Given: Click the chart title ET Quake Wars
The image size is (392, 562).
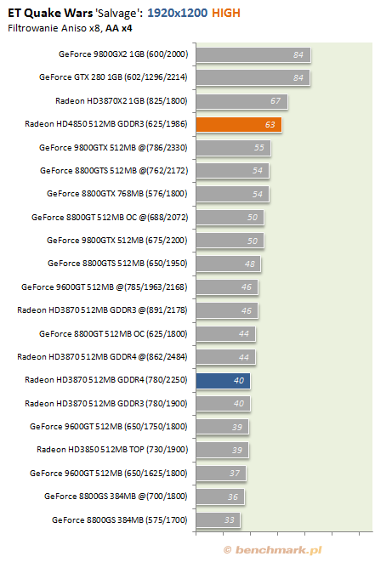Looking at the screenshot, I should pos(50,14).
